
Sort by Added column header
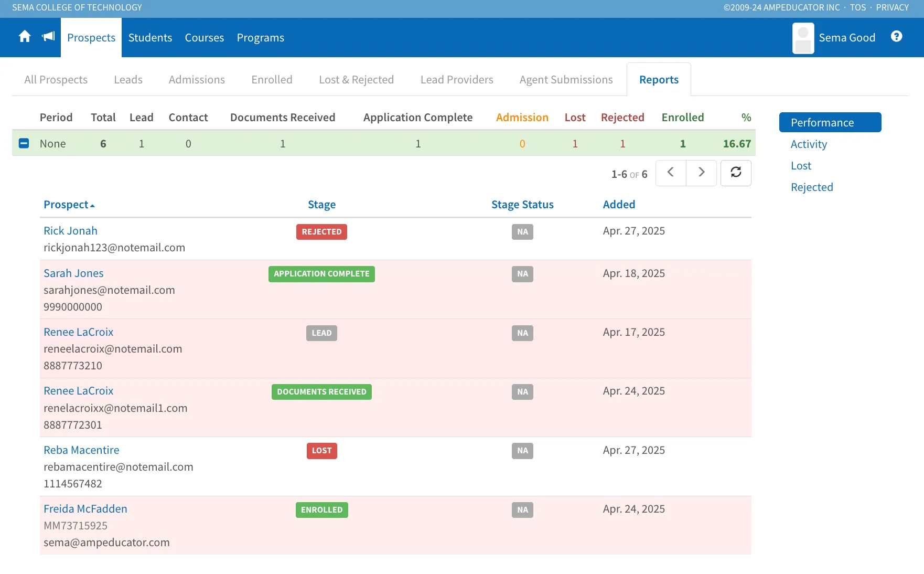619,205
